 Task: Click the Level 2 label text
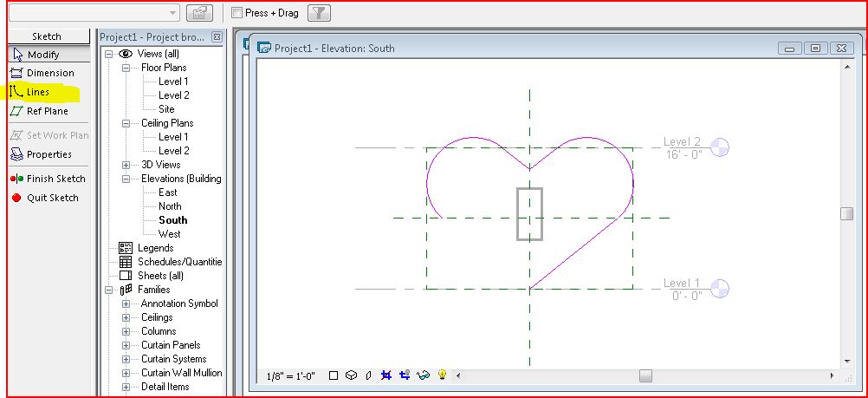point(682,142)
